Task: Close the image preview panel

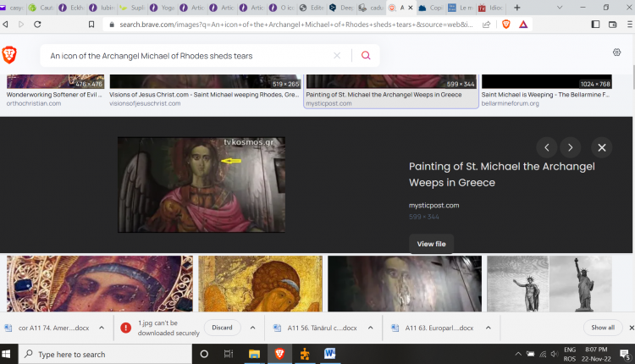Action: coord(602,147)
